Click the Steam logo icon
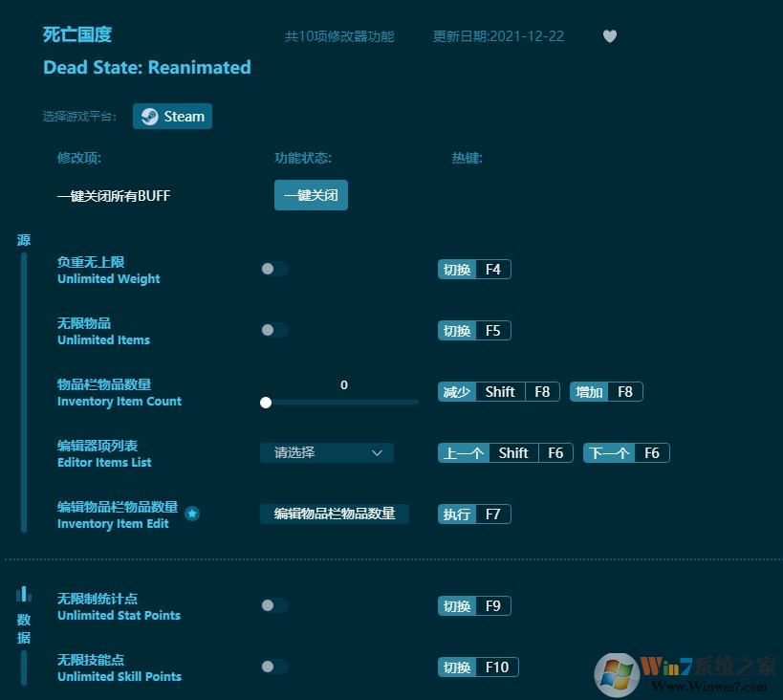The width and height of the screenshot is (783, 700). pyautogui.click(x=149, y=117)
